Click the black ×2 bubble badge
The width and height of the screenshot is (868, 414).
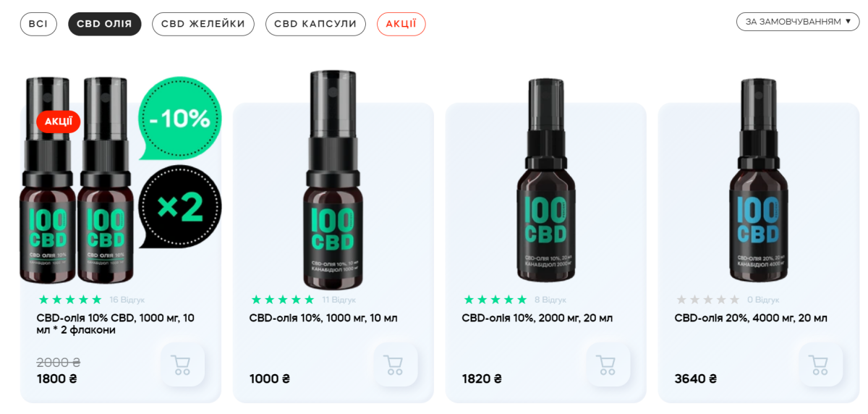(x=179, y=207)
